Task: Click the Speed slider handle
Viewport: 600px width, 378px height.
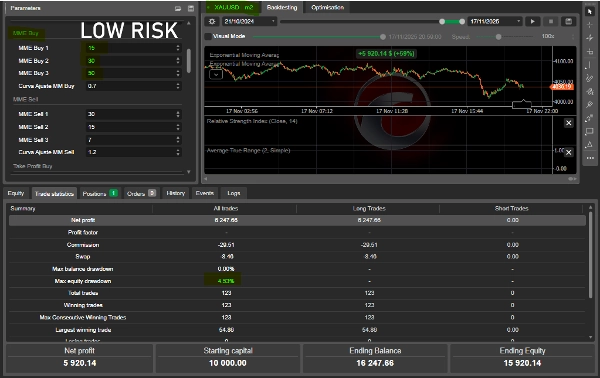Action: point(498,37)
